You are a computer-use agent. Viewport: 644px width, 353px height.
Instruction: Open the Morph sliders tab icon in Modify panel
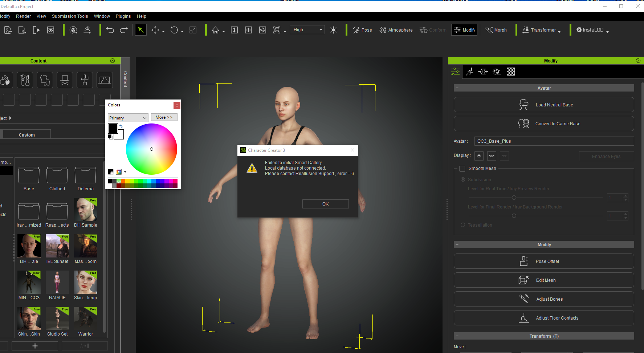pos(483,72)
